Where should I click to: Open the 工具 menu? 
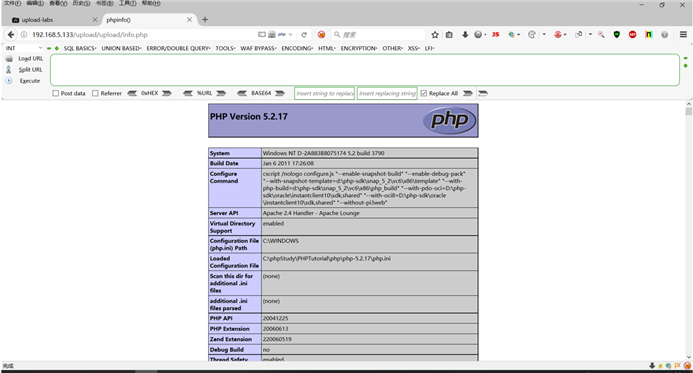pyautogui.click(x=127, y=3)
